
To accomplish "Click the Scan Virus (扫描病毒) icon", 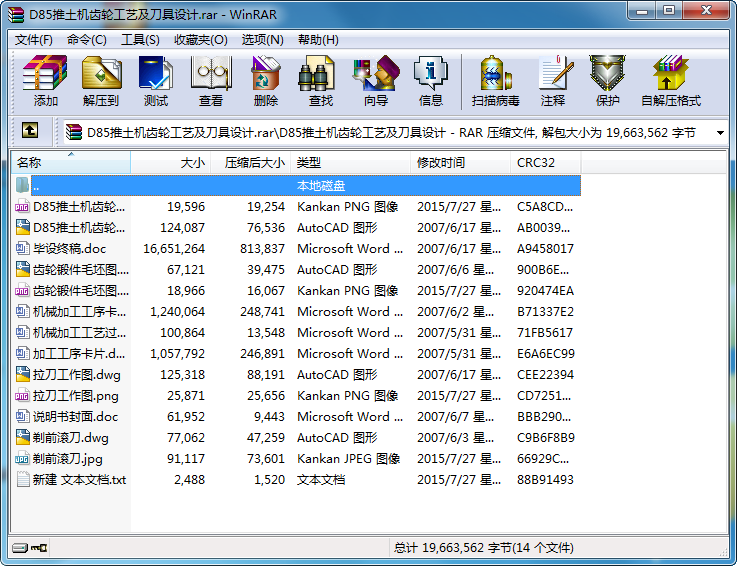I will coord(495,73).
